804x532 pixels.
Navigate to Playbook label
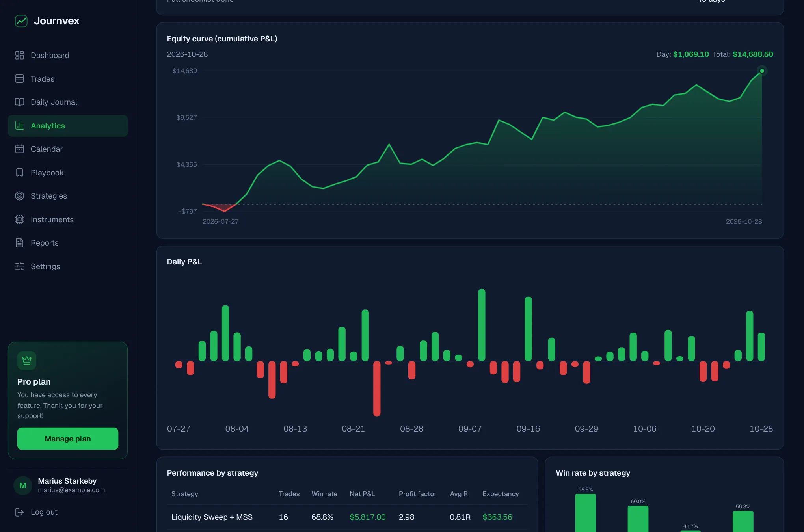[47, 173]
